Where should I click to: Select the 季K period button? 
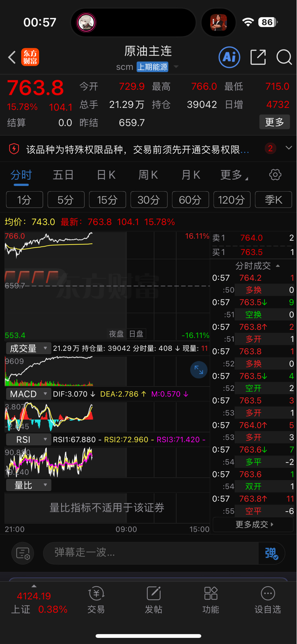point(273,200)
